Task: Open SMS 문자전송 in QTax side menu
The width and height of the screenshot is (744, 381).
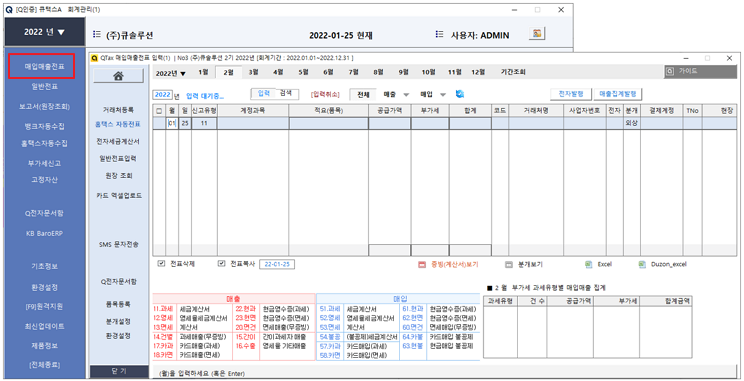Action: (x=118, y=244)
